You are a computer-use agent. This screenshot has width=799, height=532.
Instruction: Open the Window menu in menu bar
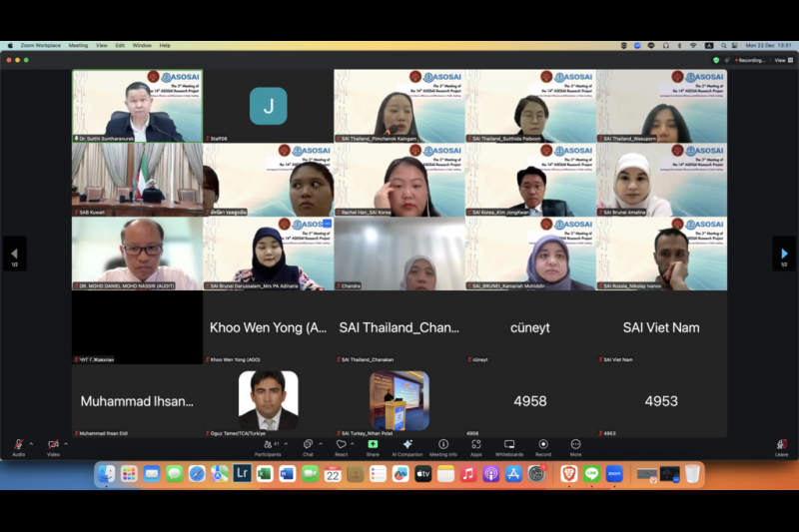click(x=142, y=45)
